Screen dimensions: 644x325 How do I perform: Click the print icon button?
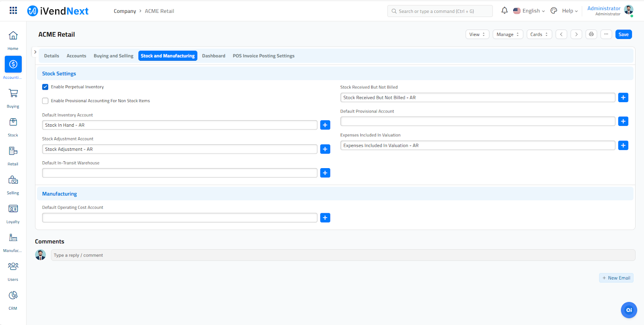(591, 35)
